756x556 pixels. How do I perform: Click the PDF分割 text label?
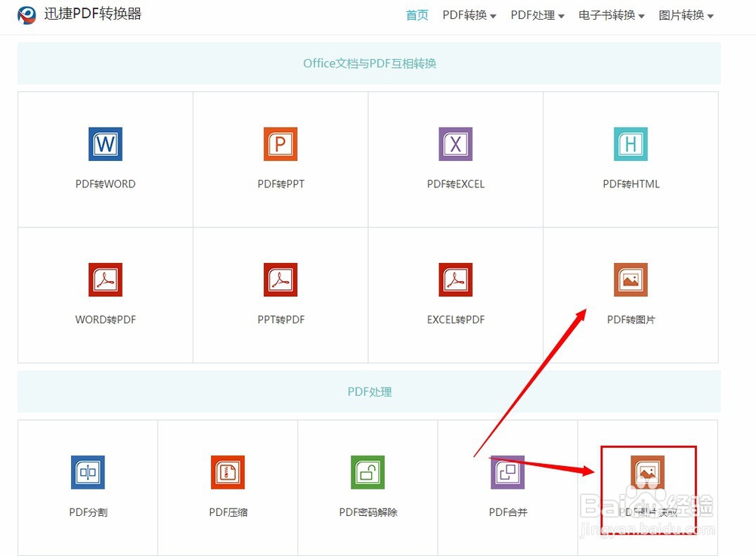[88, 512]
